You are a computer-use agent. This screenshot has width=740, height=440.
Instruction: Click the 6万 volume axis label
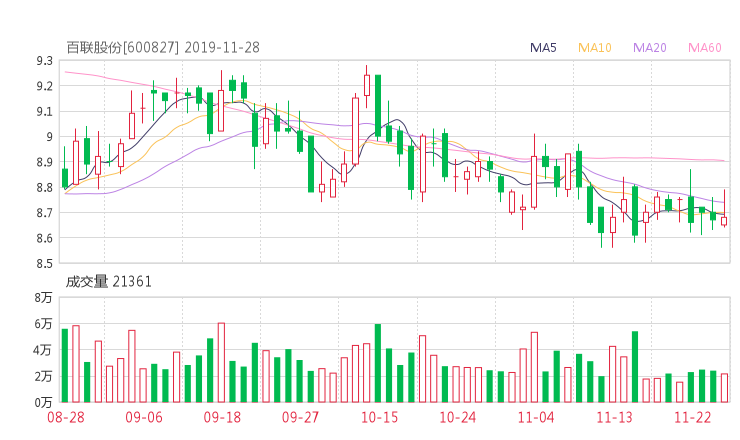coord(43,324)
